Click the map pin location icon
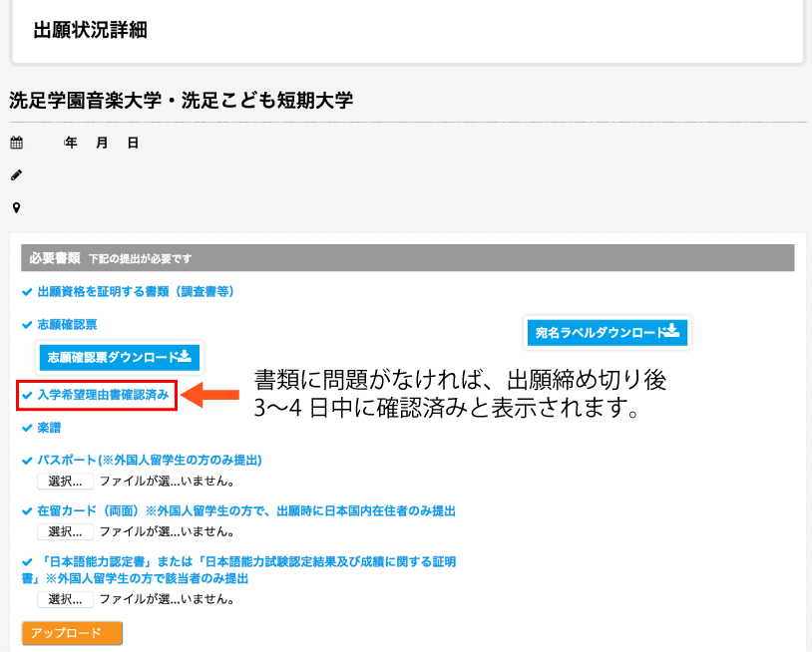 click(x=17, y=208)
